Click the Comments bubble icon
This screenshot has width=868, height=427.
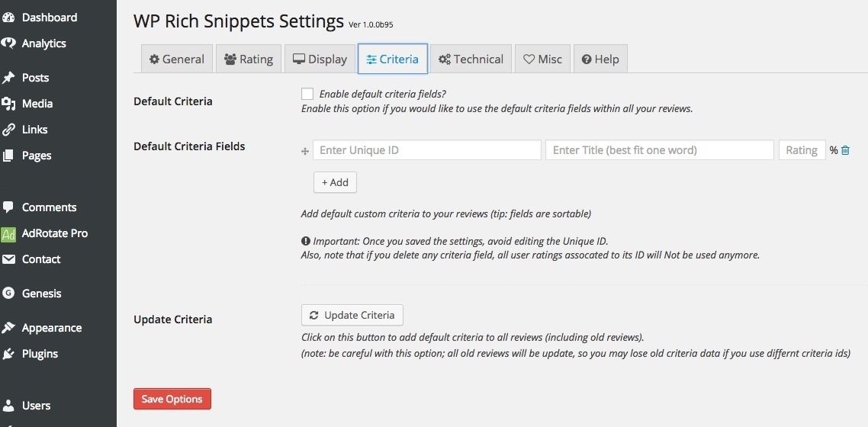[x=8, y=207]
